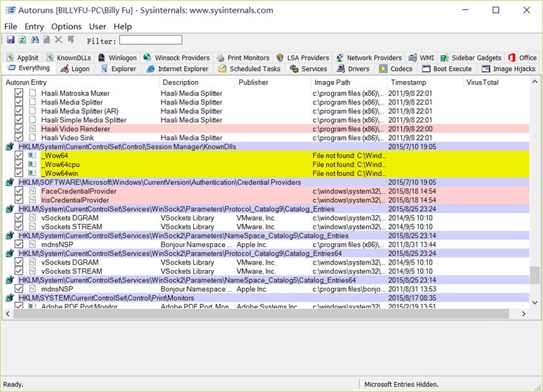Click the Autoruns title bar app icon

pos(10,10)
